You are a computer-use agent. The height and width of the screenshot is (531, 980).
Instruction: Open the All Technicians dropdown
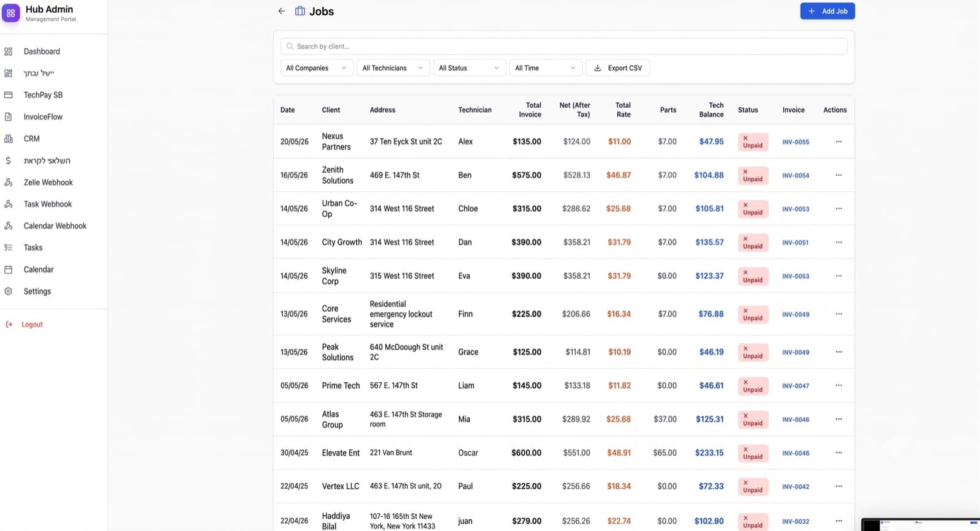393,68
